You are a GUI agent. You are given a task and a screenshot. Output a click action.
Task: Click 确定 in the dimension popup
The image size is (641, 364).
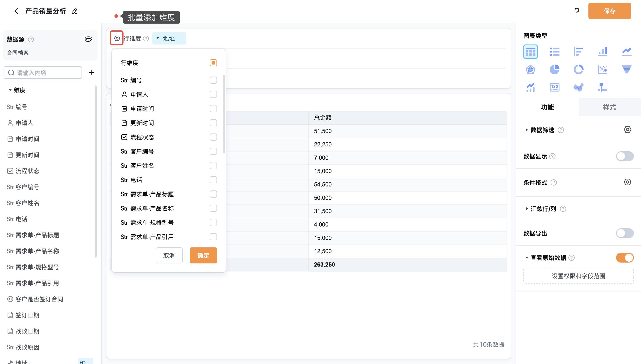point(203,255)
